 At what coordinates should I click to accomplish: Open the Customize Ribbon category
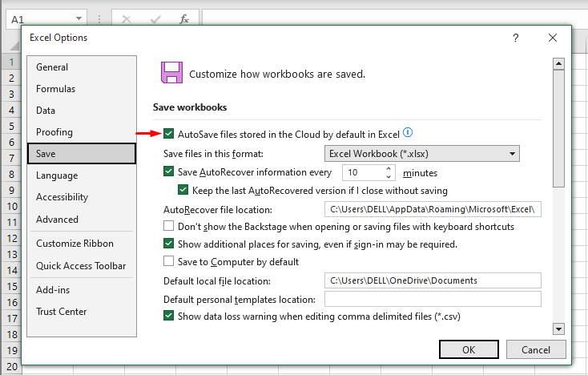[82, 244]
